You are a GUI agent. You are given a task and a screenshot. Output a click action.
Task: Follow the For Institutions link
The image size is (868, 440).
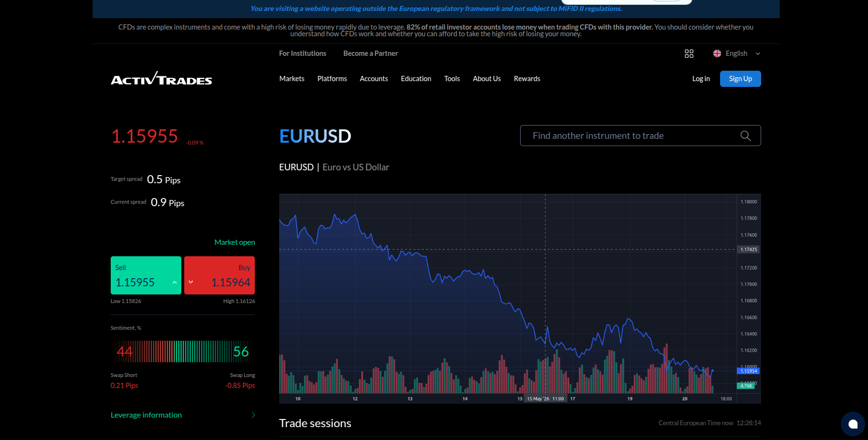click(303, 53)
